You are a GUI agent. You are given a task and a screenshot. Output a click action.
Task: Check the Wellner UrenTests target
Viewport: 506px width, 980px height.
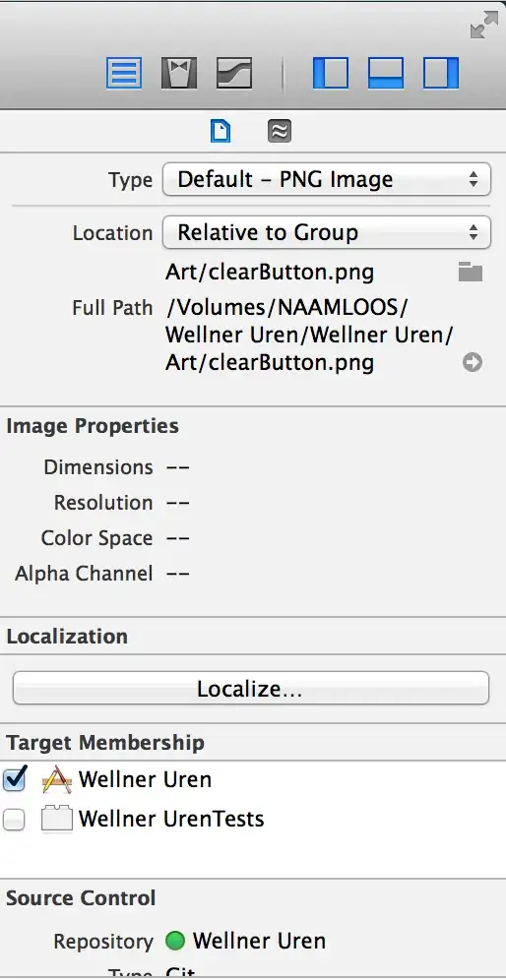click(14, 820)
